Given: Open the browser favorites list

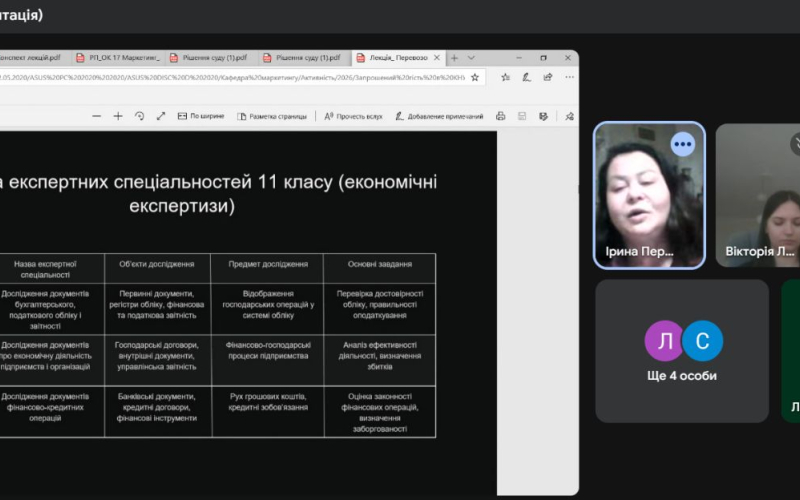Looking at the screenshot, I should pos(505,78).
